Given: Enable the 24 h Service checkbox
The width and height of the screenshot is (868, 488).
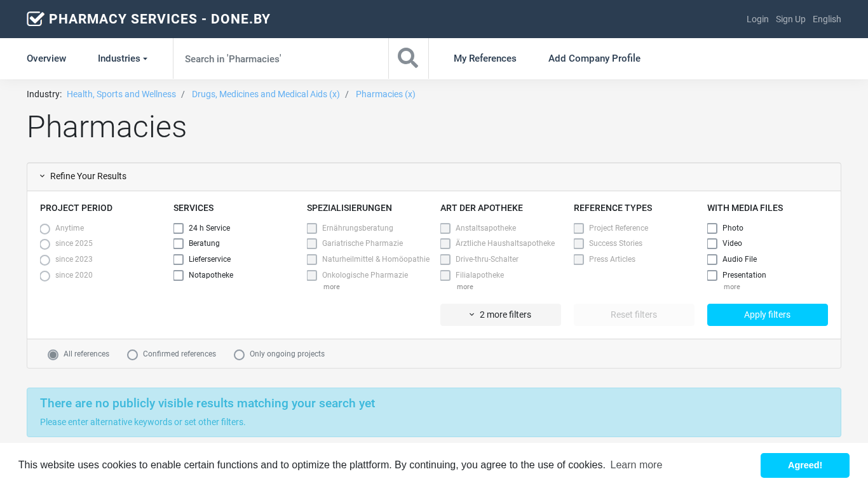Looking at the screenshot, I should 179,228.
